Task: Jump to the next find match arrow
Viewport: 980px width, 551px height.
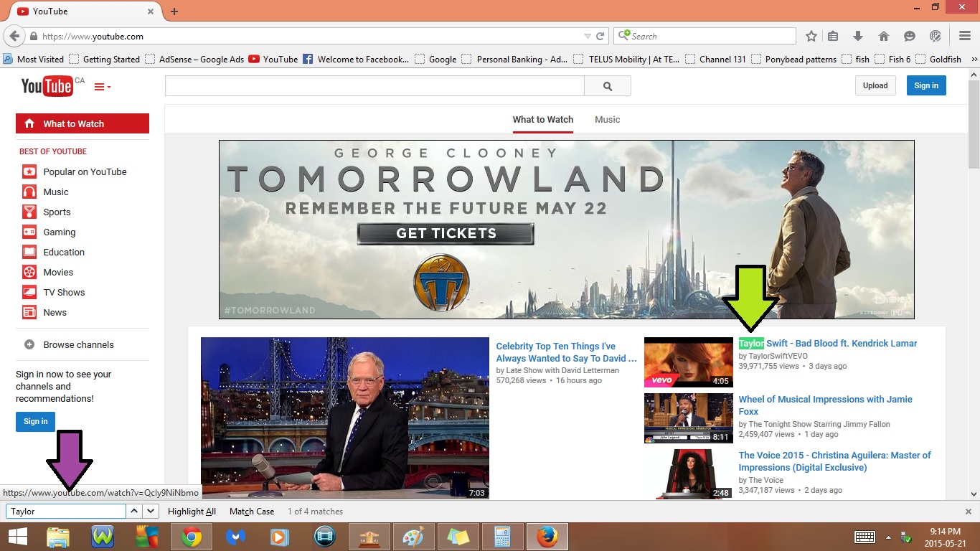Action: [151, 512]
